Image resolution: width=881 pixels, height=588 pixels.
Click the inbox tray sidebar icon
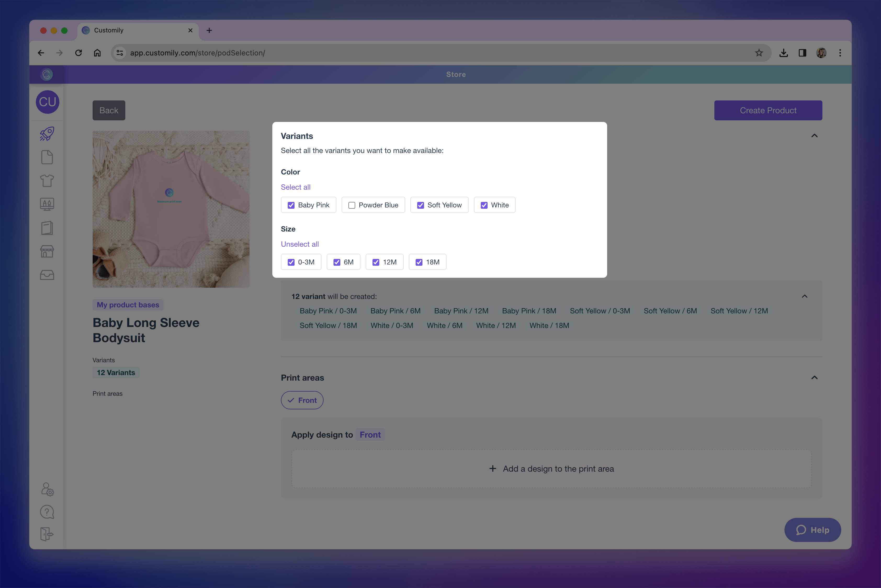coord(47,275)
